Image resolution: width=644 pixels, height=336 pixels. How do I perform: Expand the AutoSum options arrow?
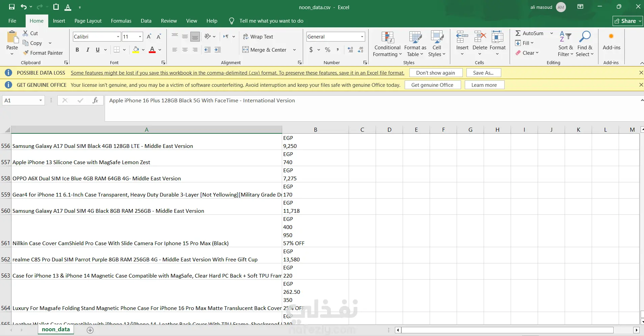[552, 33]
